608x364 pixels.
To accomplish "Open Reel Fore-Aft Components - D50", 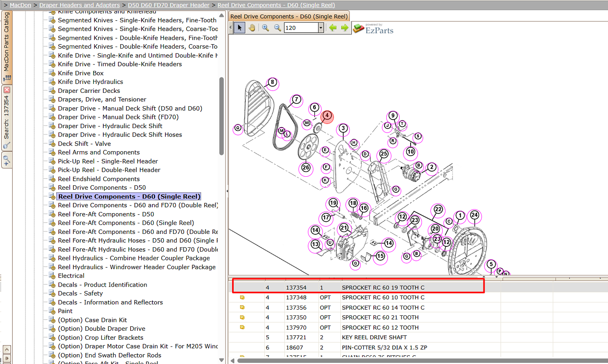I will tap(106, 214).
